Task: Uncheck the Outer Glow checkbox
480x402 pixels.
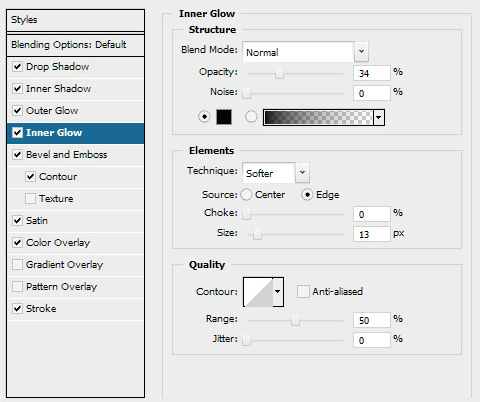Action: 17,111
